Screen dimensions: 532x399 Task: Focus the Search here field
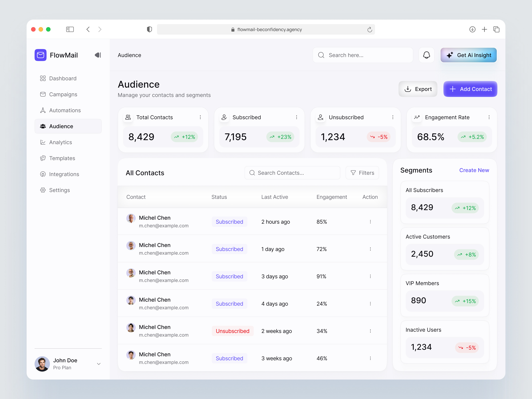click(x=363, y=55)
